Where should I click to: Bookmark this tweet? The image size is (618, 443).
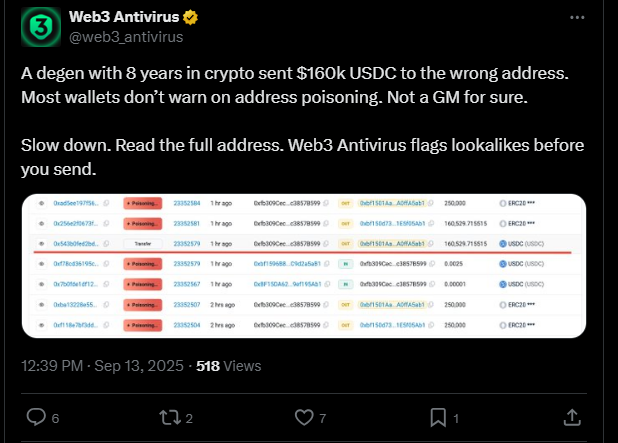point(437,416)
